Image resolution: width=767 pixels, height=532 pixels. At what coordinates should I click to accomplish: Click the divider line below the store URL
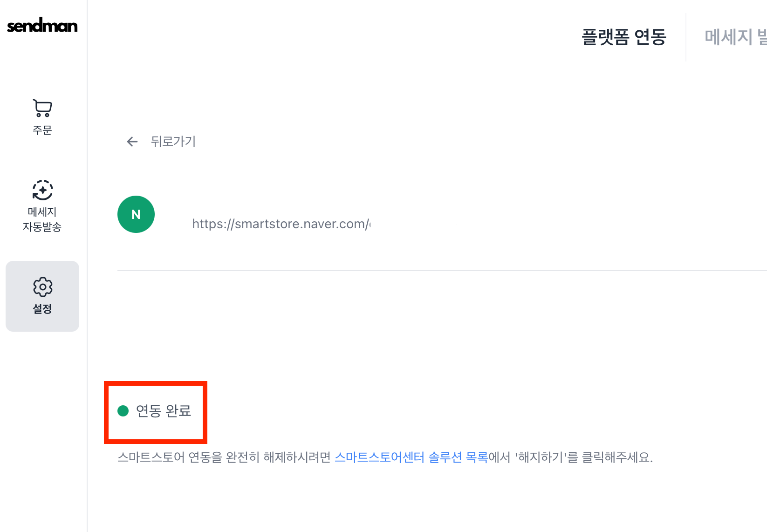click(x=419, y=271)
